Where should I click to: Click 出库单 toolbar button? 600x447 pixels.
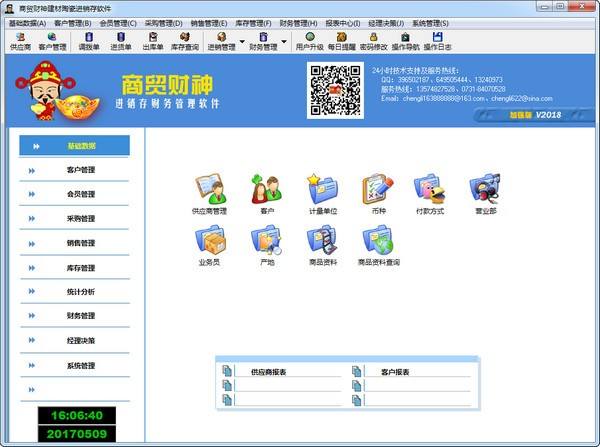[152, 41]
